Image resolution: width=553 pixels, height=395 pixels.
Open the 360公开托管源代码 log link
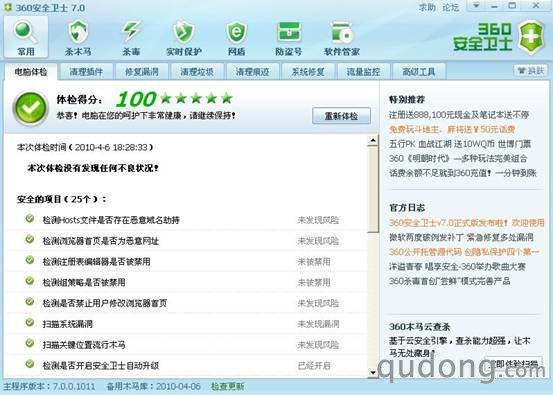click(464, 252)
